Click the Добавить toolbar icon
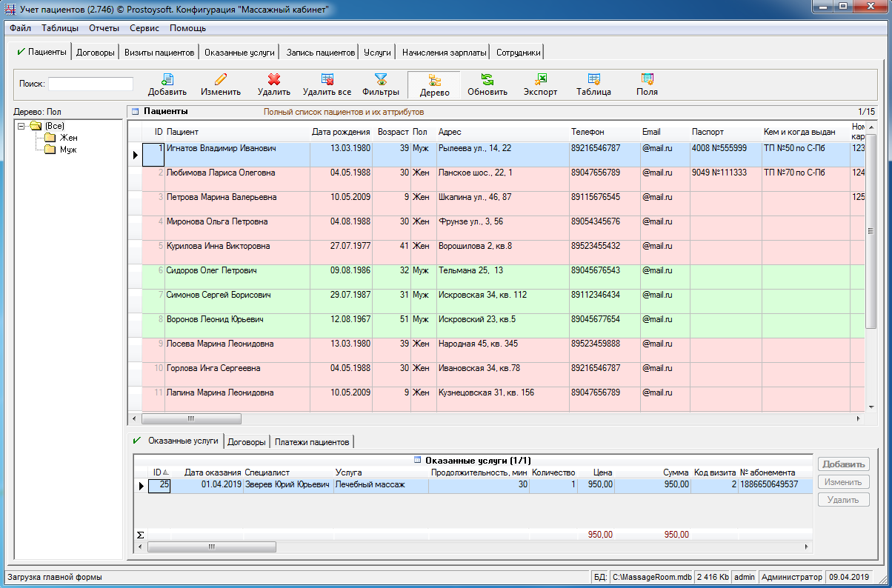 [167, 80]
